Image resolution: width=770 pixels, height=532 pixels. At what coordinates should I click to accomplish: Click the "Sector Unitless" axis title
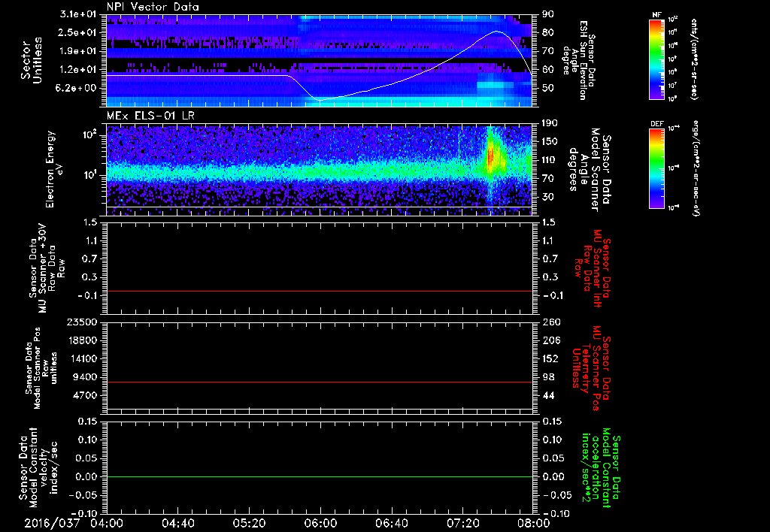pos(32,60)
